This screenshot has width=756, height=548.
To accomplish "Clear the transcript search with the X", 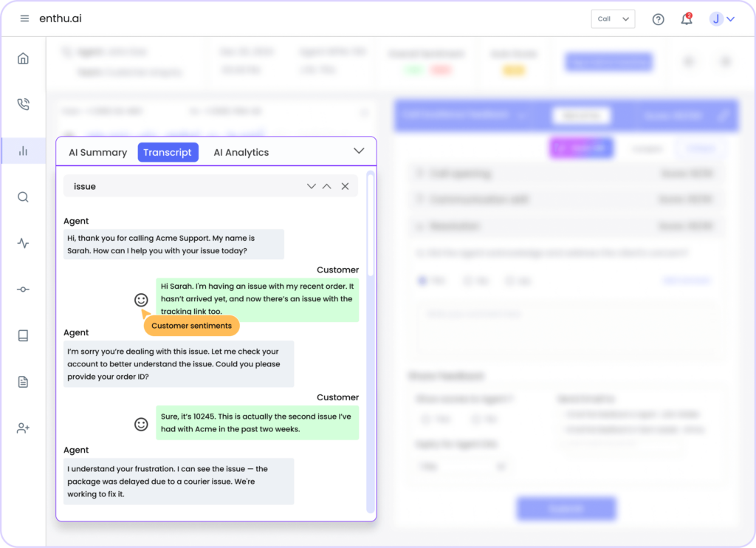I will [345, 186].
